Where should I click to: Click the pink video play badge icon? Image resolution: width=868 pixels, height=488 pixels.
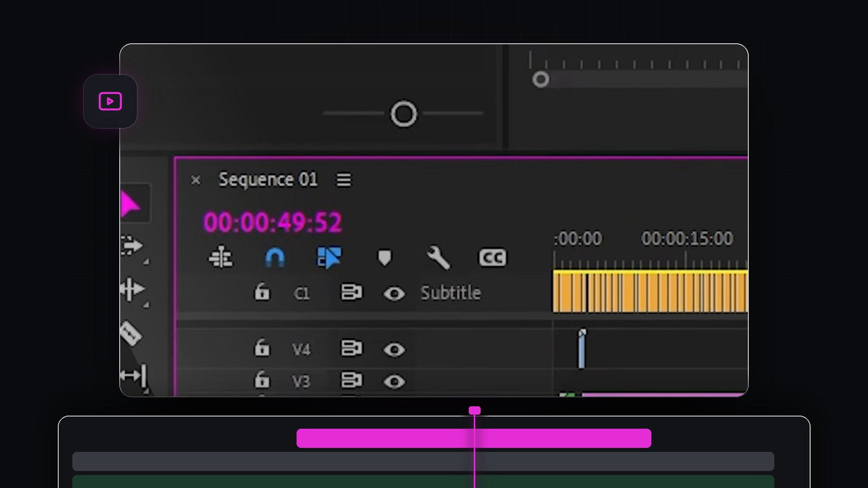(x=110, y=101)
